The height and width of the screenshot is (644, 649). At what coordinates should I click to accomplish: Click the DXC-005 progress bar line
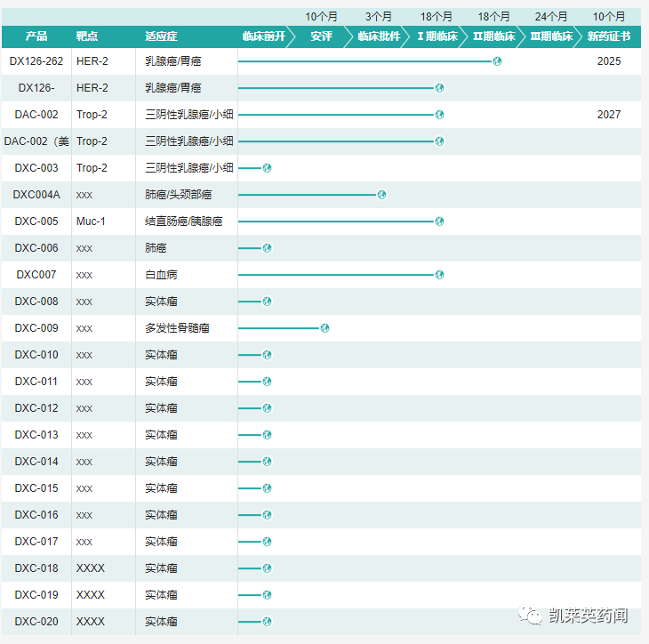point(336,221)
